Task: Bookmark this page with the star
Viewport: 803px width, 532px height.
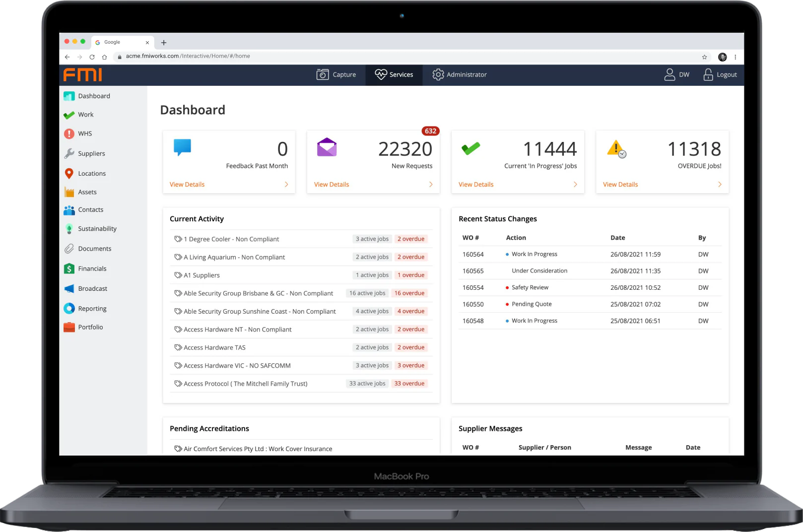Action: click(704, 57)
